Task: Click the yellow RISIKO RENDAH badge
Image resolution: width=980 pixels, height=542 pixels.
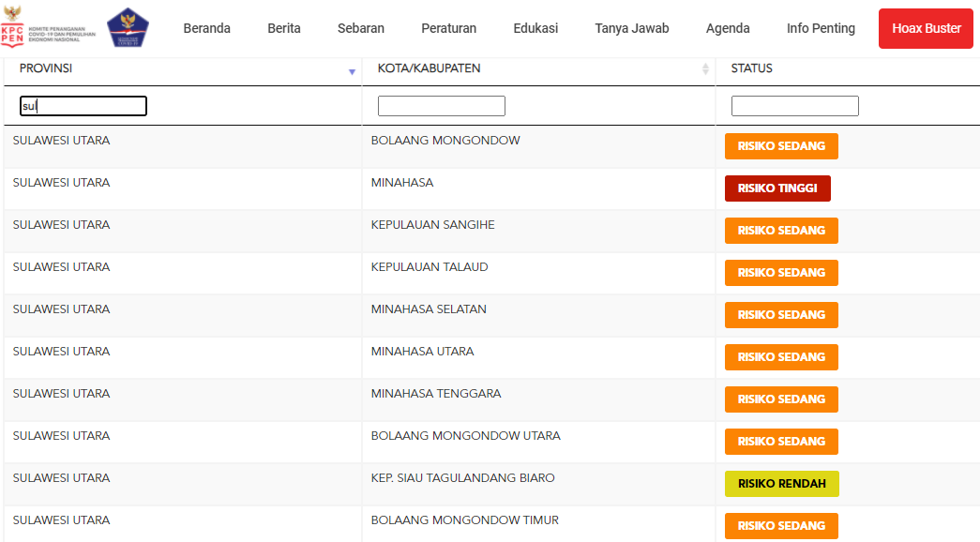Action: [781, 484]
